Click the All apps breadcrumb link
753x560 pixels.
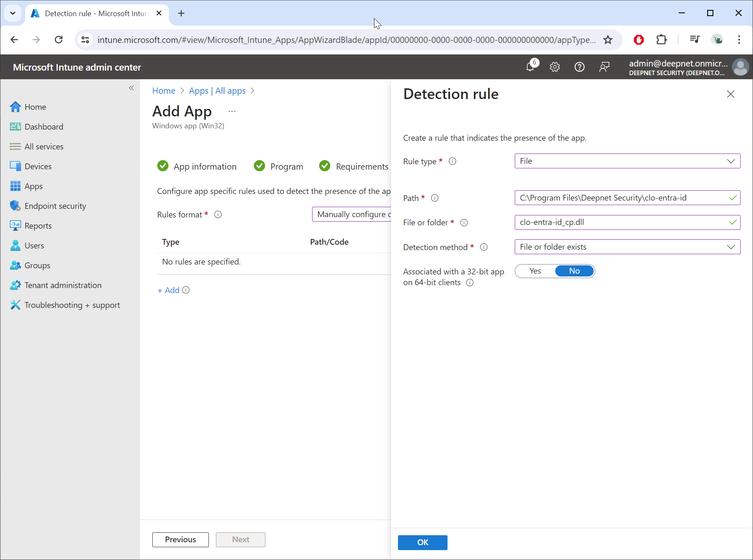click(x=230, y=91)
